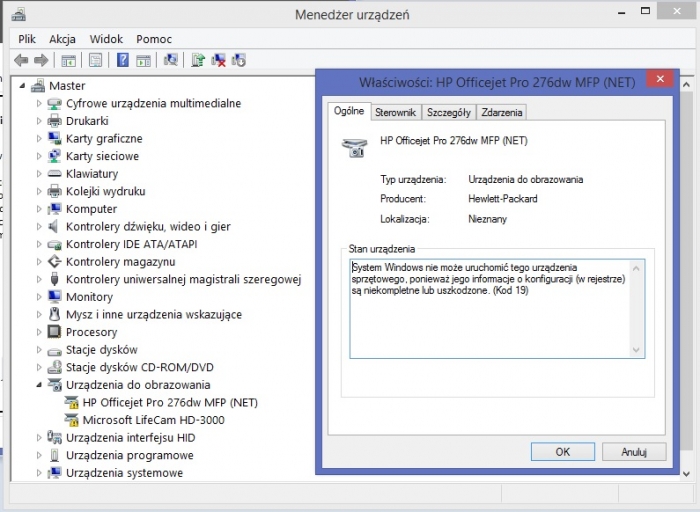Select the Kolejki wydruku row
Viewport: 700px width, 512px height.
[105, 191]
